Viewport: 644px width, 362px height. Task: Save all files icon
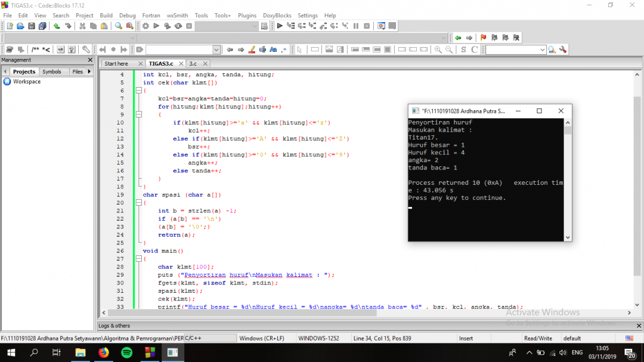coord(42,26)
